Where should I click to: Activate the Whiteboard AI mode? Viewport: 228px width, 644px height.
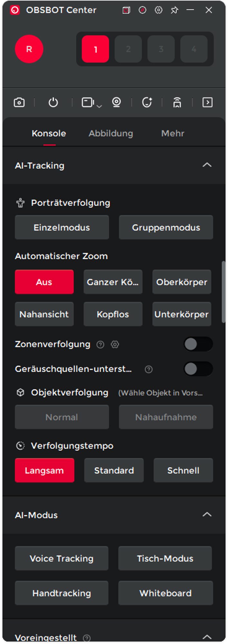[x=166, y=593]
